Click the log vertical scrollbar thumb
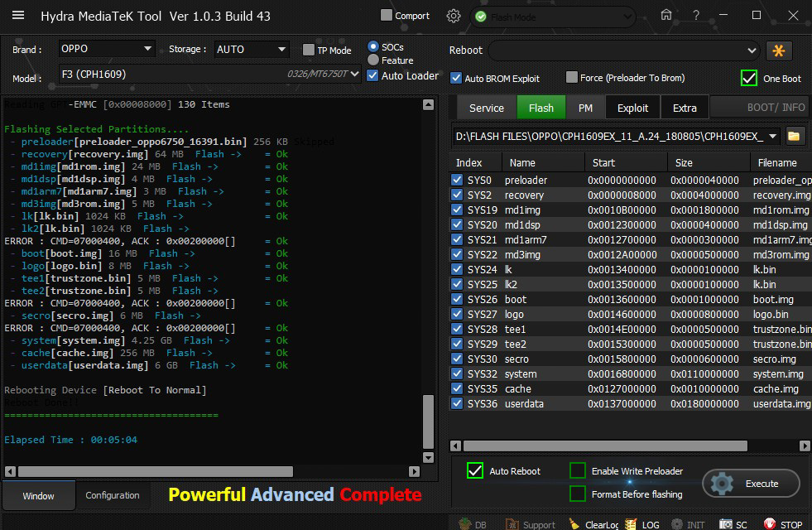 [x=428, y=422]
